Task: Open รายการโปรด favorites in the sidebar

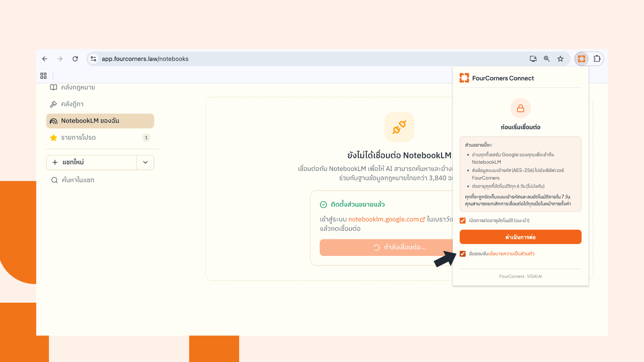Action: tap(100, 138)
